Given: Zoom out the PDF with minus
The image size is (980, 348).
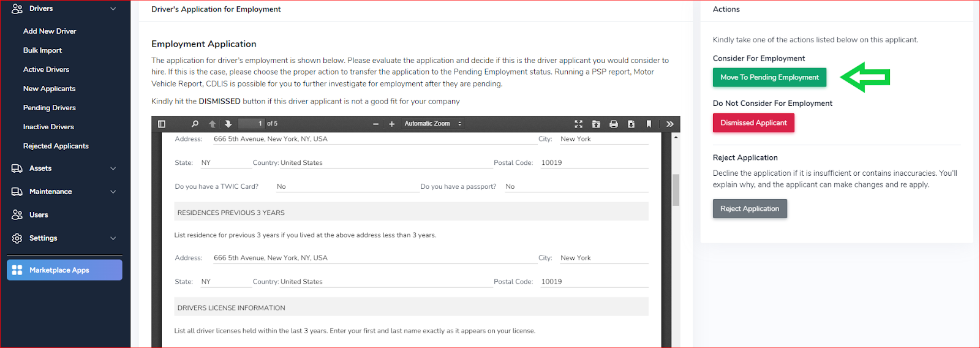Looking at the screenshot, I should coord(376,124).
